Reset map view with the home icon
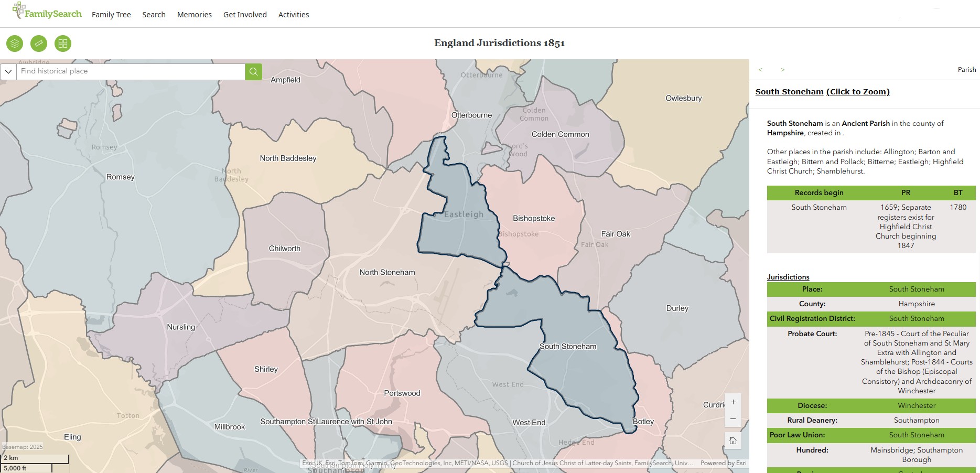 [733, 440]
